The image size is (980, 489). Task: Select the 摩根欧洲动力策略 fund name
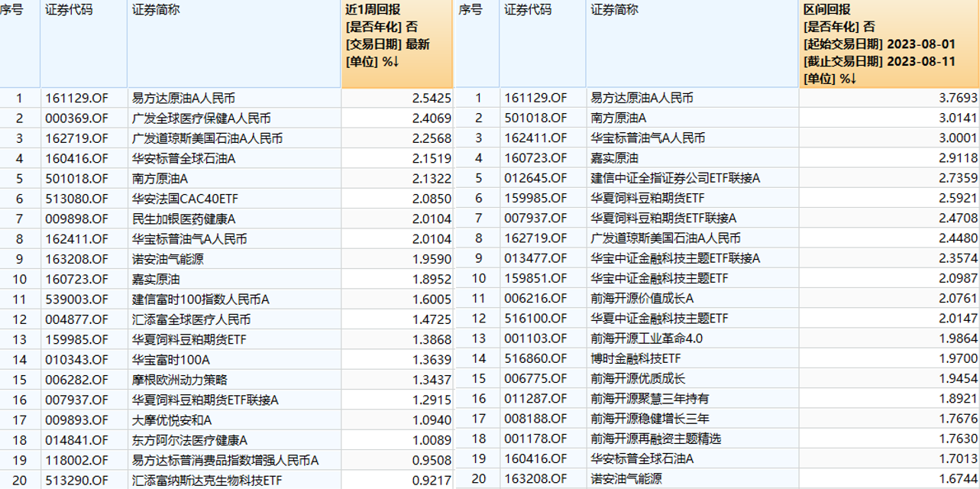pyautogui.click(x=180, y=380)
